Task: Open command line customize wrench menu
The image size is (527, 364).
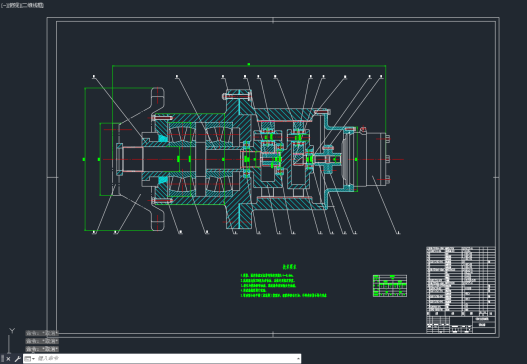Action: (17, 359)
